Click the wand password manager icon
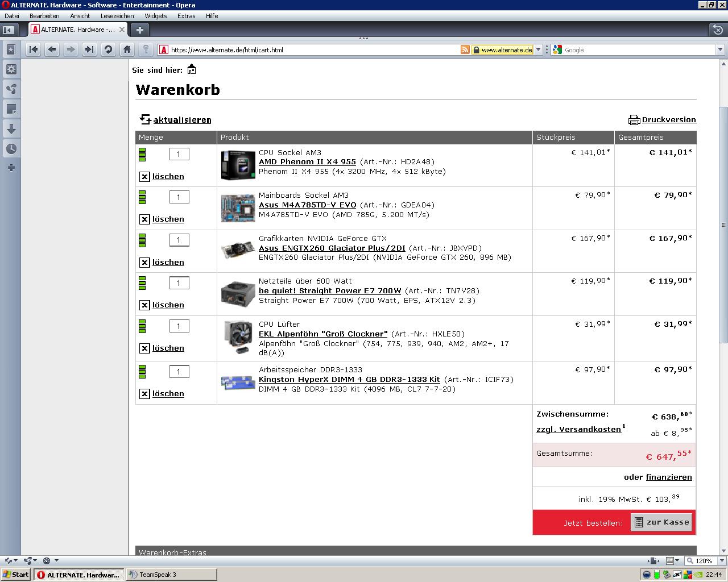 coord(146,49)
